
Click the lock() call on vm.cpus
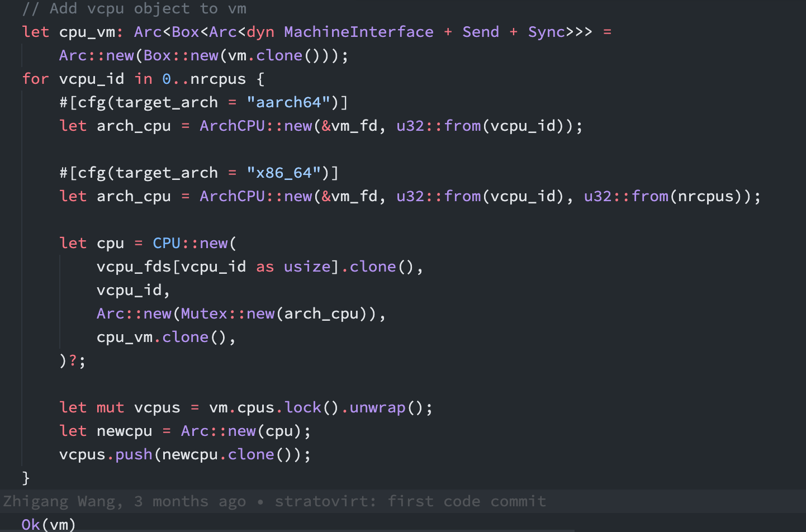312,407
